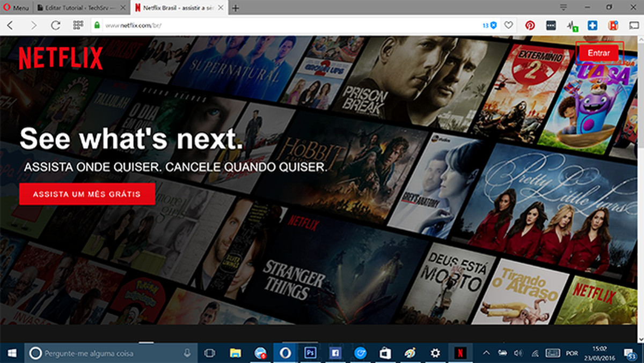Click the ad blocker shield badge
Screen dimensions: 644x363
pos(488,25)
